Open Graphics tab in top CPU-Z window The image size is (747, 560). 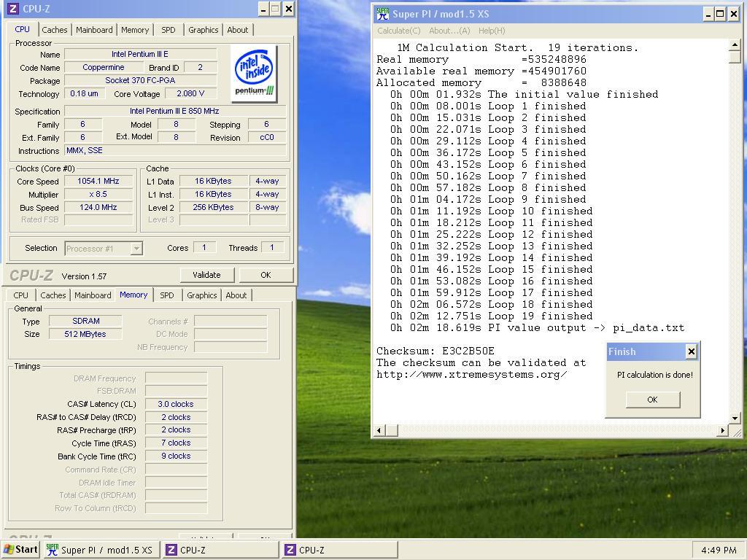[204, 29]
